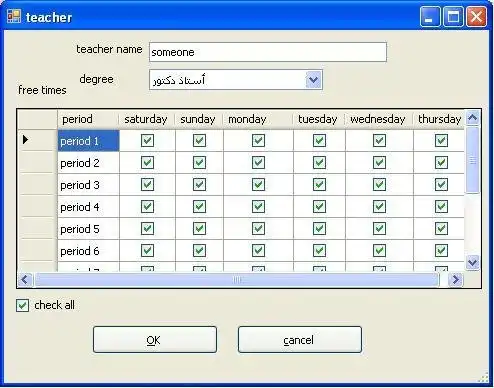
Task: Uncheck sunday for period 1
Action: (x=199, y=140)
